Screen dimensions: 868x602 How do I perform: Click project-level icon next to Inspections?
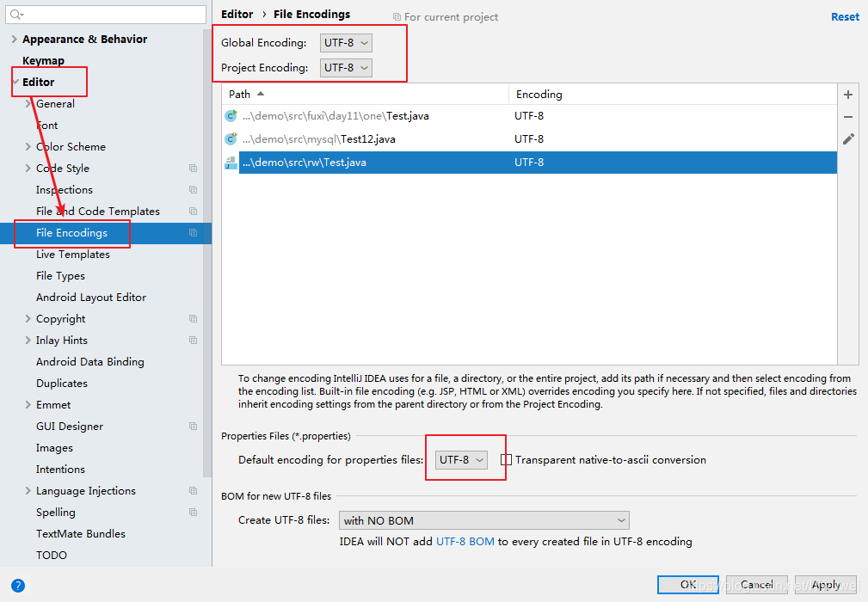[x=193, y=190]
